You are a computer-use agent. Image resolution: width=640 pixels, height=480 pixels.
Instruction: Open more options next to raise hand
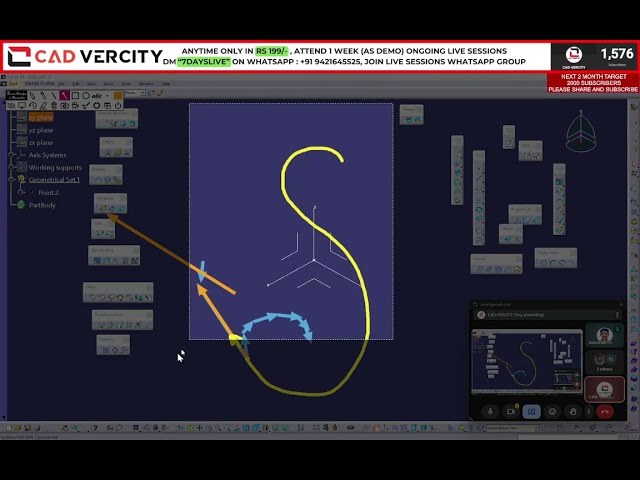[x=589, y=411]
